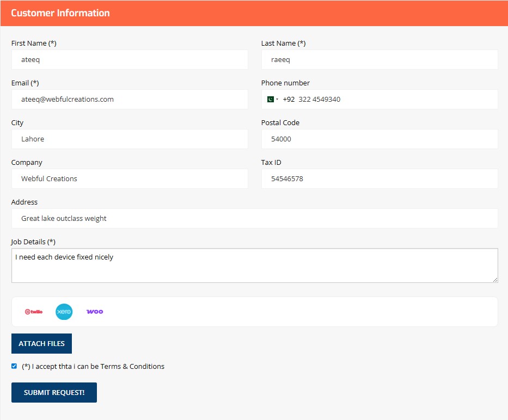Click the Phone number label

tap(285, 83)
